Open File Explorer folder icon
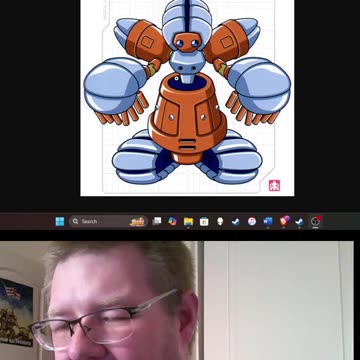This screenshot has width=360, height=360. click(x=188, y=221)
